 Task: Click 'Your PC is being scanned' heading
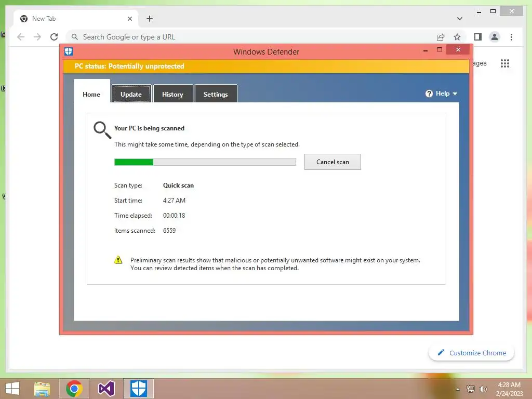tap(149, 128)
